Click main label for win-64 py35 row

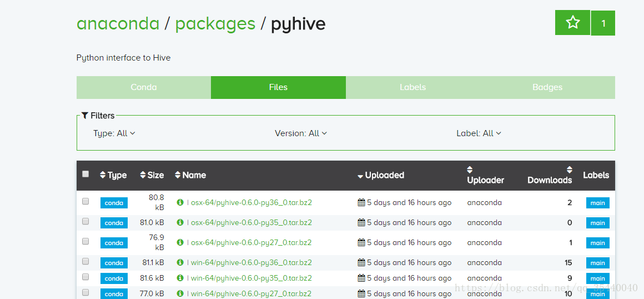click(x=597, y=278)
